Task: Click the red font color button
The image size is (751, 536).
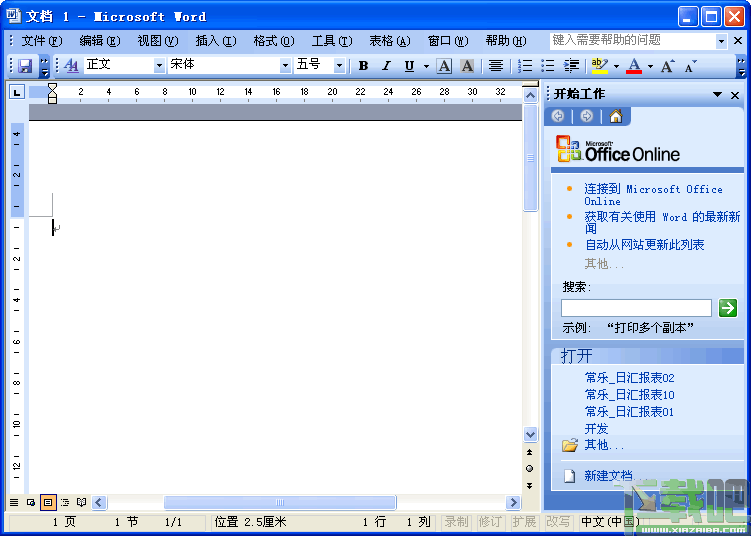Action: click(634, 66)
